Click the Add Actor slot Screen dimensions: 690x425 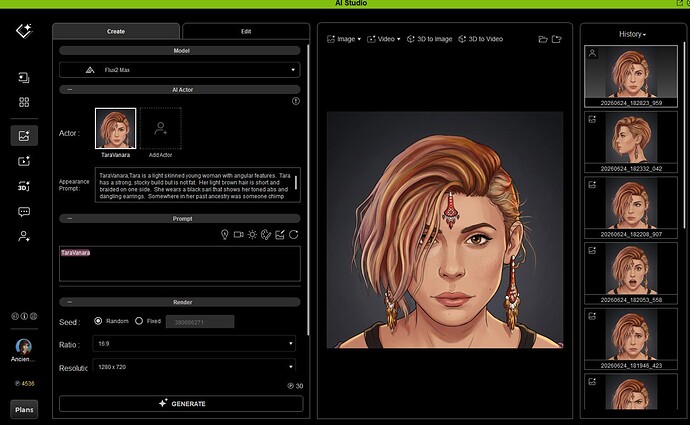[x=161, y=128]
